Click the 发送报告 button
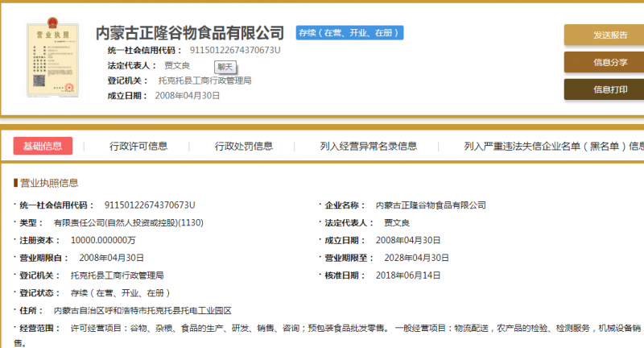Screen dimensions: 644x348 pyautogui.click(x=605, y=35)
